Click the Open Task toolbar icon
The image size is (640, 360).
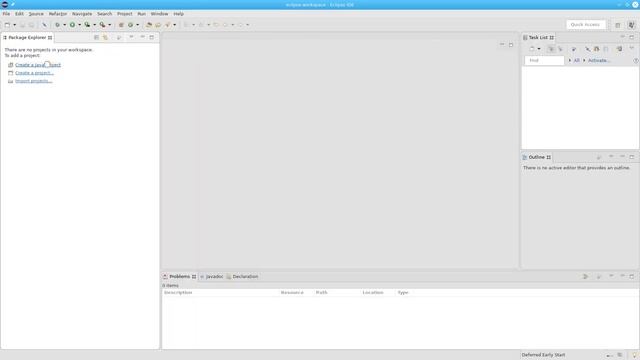[158, 25]
